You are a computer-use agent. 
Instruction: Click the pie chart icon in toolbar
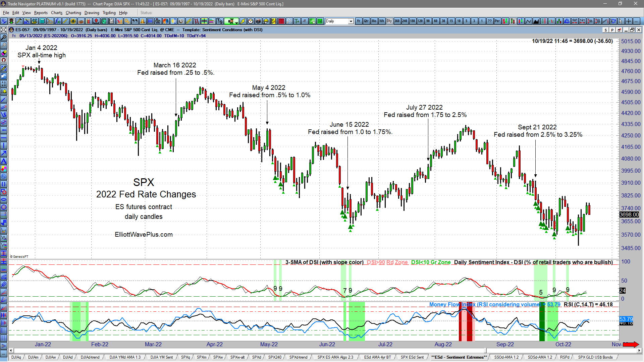coord(166,21)
